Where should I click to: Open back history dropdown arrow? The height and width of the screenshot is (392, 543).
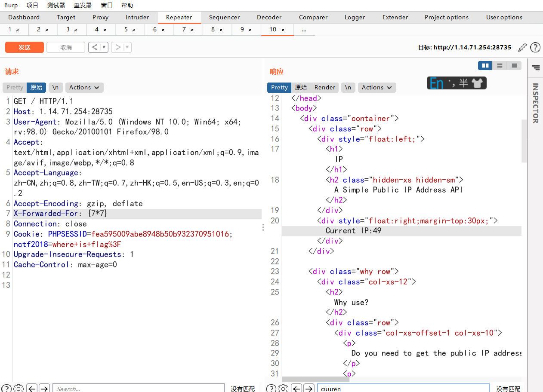coord(105,47)
